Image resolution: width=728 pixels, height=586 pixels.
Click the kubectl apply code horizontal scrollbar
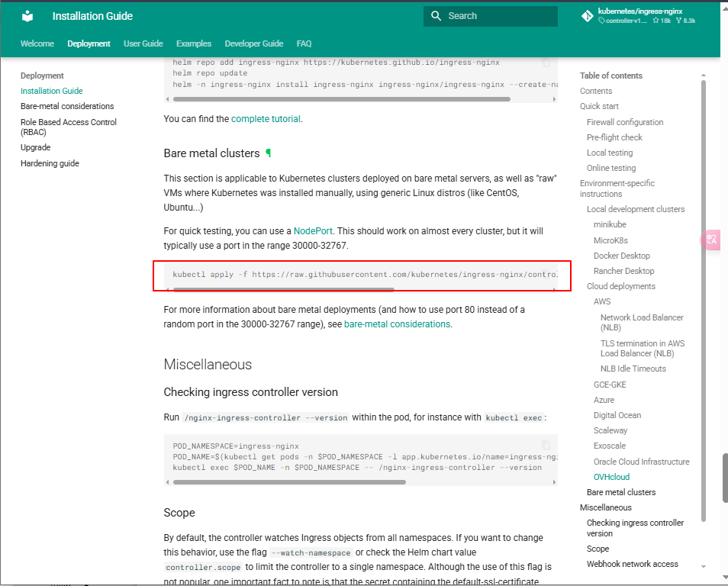click(x=284, y=289)
